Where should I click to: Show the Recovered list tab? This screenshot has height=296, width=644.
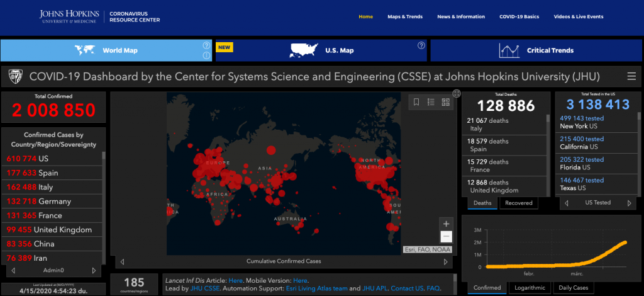coord(519,203)
